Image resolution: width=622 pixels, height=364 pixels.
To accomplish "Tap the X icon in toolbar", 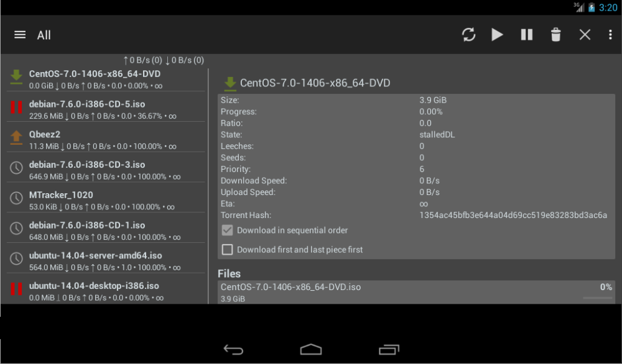I will tap(585, 35).
